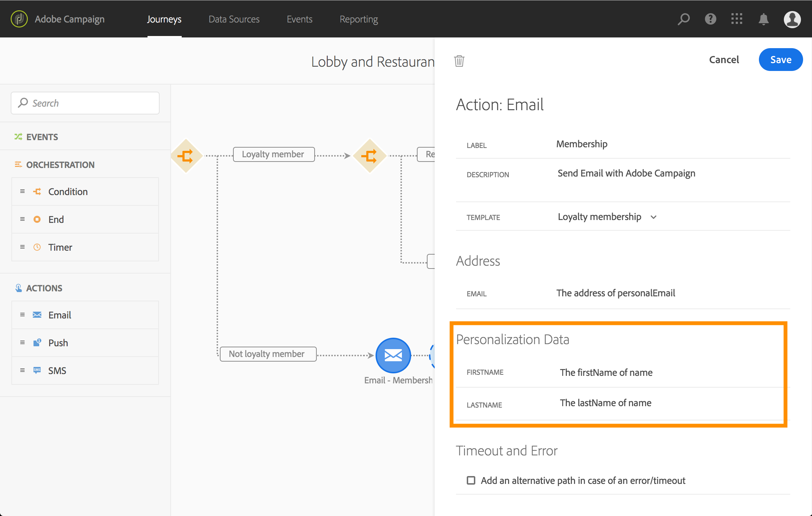Collapse the ORCHESTRATION palette section
Image resolution: width=812 pixels, height=516 pixels.
click(60, 165)
